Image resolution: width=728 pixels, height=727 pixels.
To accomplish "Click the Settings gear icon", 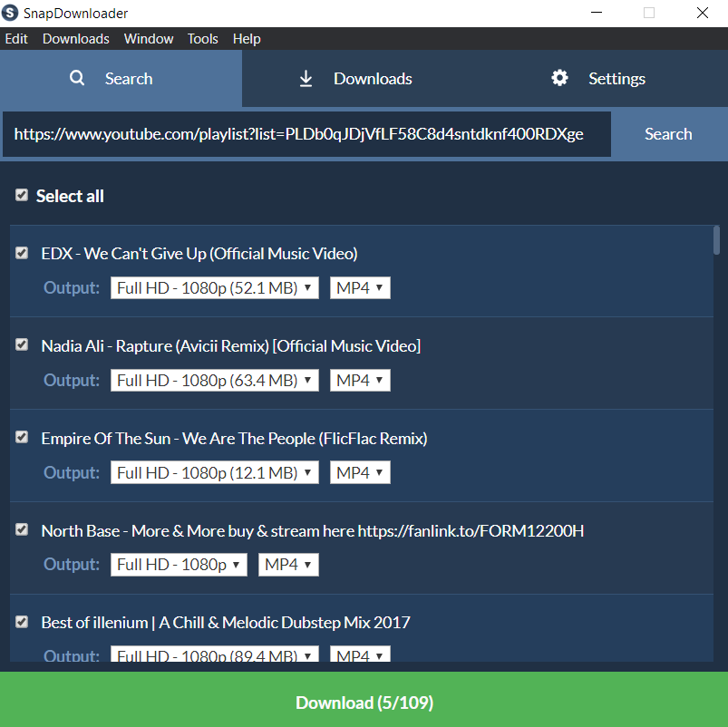I will tap(559, 78).
